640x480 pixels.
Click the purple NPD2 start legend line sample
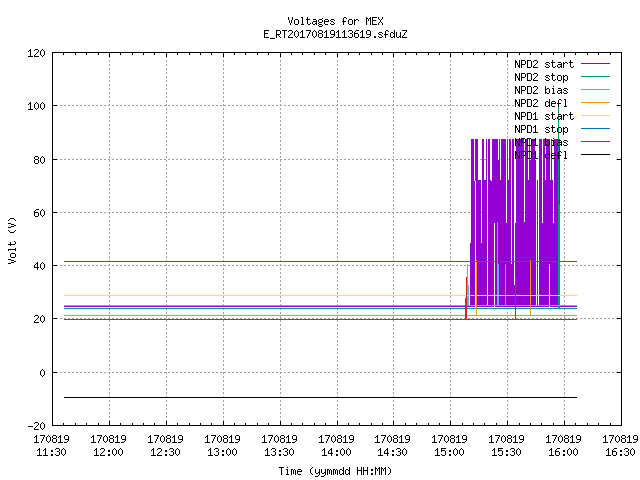pos(595,64)
